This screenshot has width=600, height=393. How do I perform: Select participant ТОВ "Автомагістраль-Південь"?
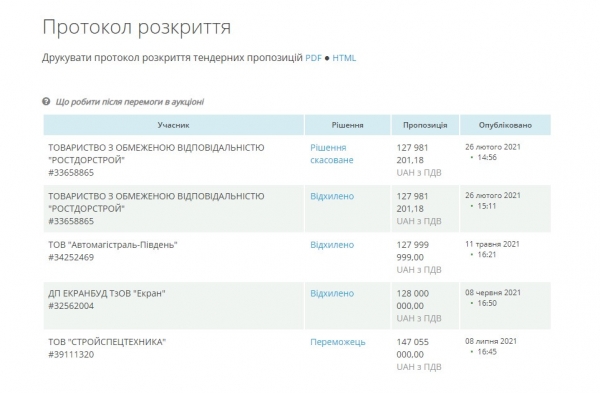[x=113, y=245]
